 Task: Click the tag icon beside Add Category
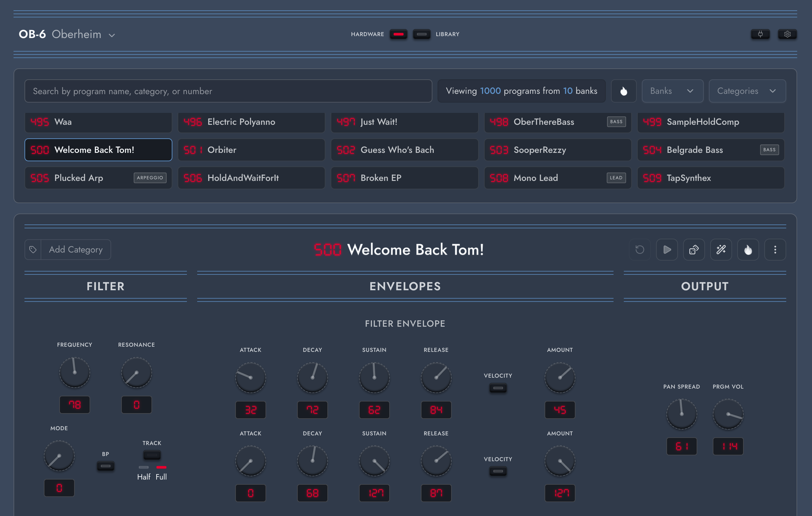point(33,249)
